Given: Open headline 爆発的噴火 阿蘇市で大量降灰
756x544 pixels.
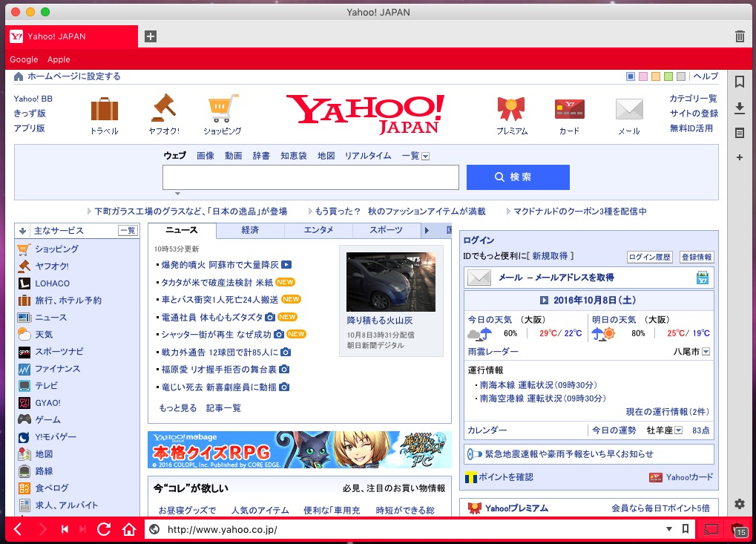Looking at the screenshot, I should [x=220, y=265].
